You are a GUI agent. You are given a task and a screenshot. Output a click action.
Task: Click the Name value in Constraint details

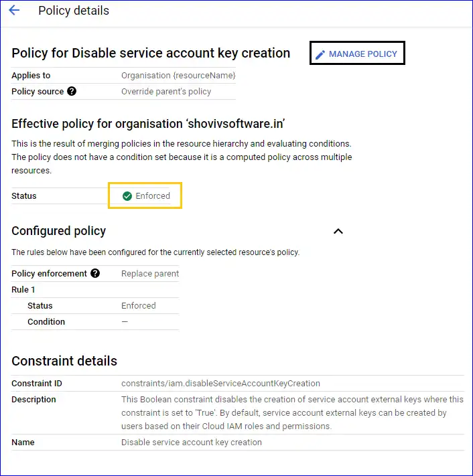click(192, 443)
